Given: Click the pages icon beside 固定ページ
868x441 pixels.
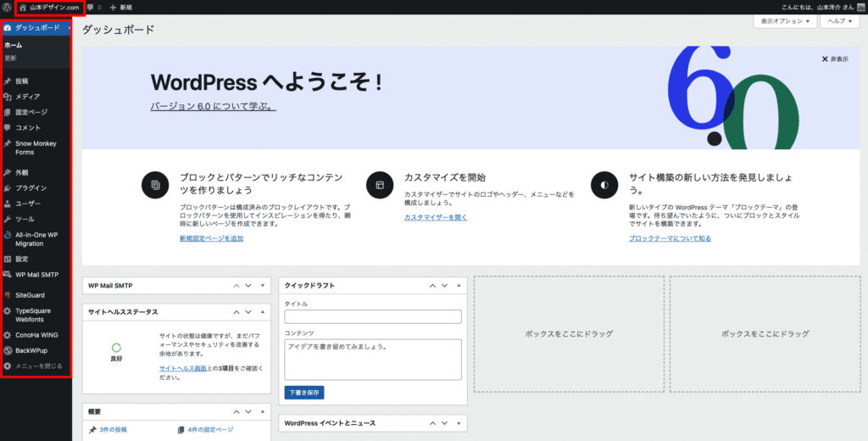Looking at the screenshot, I should [7, 112].
